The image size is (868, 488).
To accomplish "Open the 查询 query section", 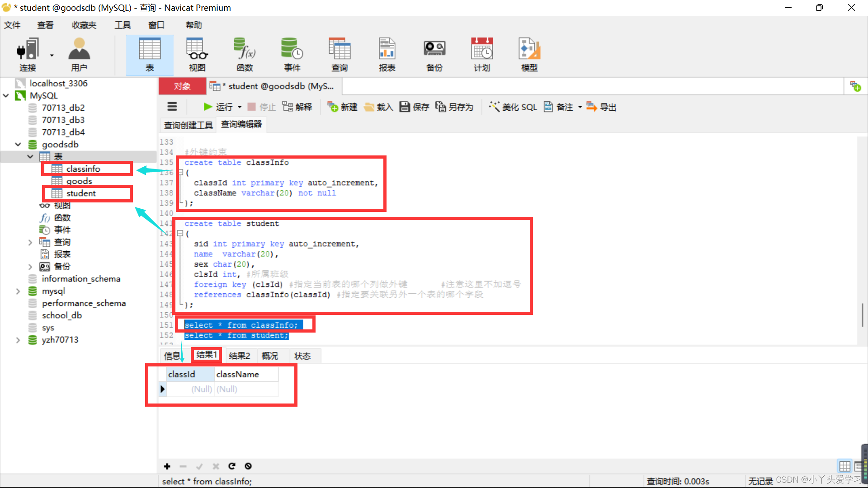I will point(340,55).
